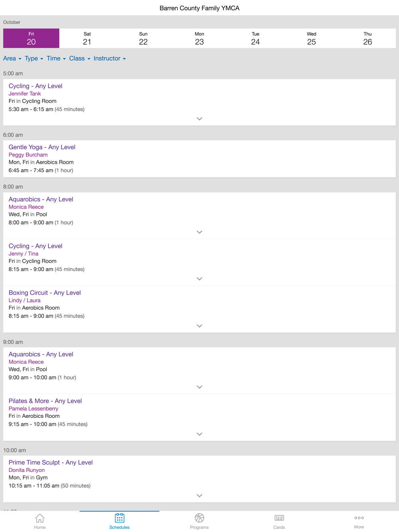This screenshot has width=399, height=532.
Task: Open the Instructor filter dropdown
Action: point(110,59)
